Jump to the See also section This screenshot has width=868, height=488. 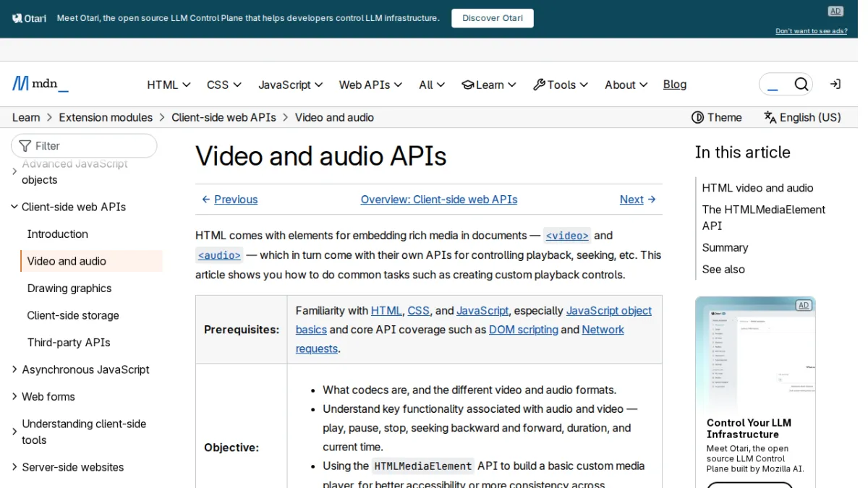tap(723, 269)
